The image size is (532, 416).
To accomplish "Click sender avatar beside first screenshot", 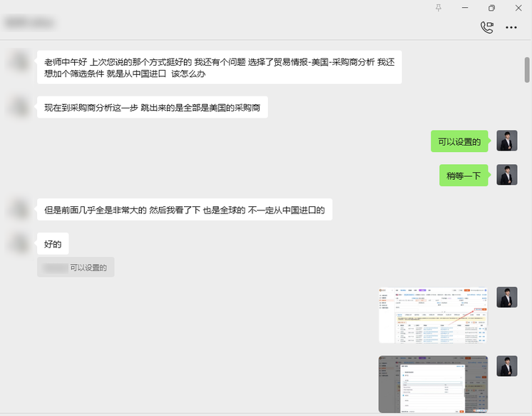I will point(507,297).
